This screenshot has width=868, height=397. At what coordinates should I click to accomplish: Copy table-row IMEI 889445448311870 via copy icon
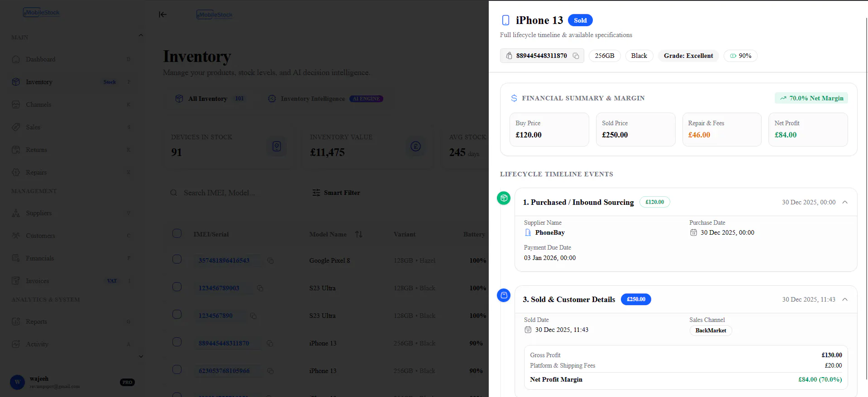pos(270,343)
